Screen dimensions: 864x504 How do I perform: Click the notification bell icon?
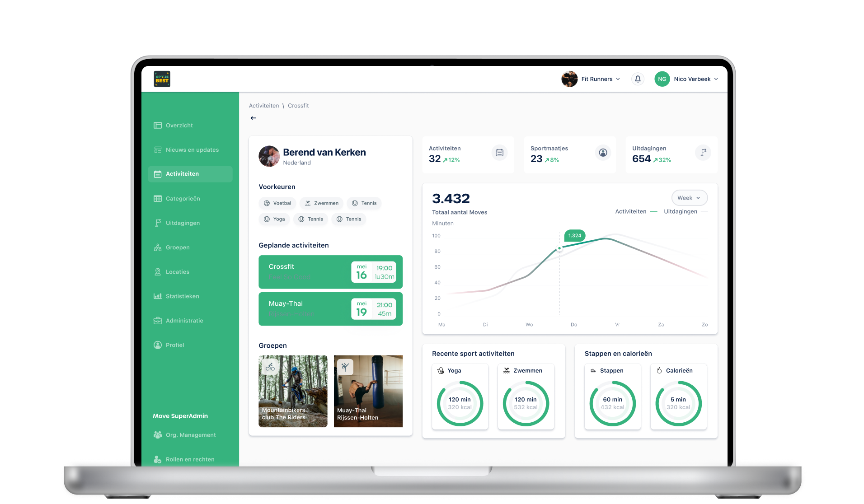[x=638, y=79]
